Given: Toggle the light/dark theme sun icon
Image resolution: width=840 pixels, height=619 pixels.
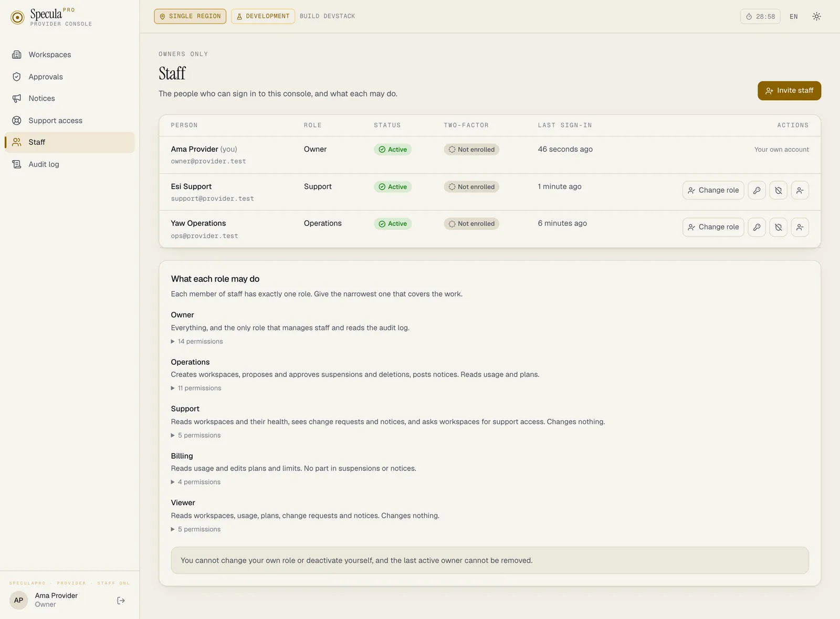Looking at the screenshot, I should [x=816, y=16].
